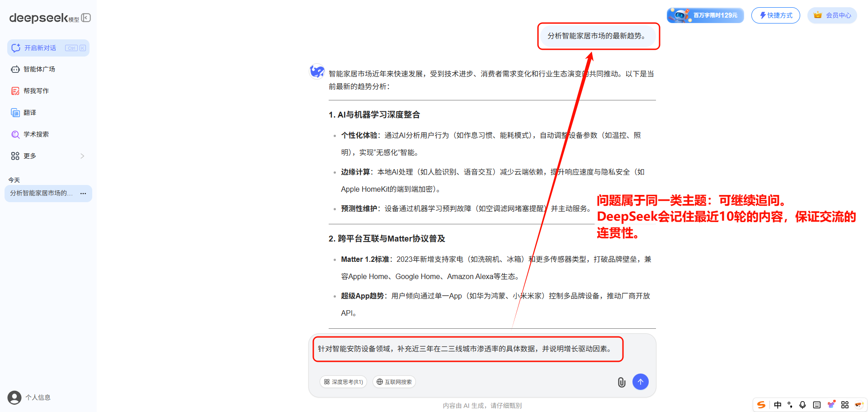The height and width of the screenshot is (412, 868).
Task: Click heading 1. AI与机器学习深度整合
Action: tap(374, 115)
